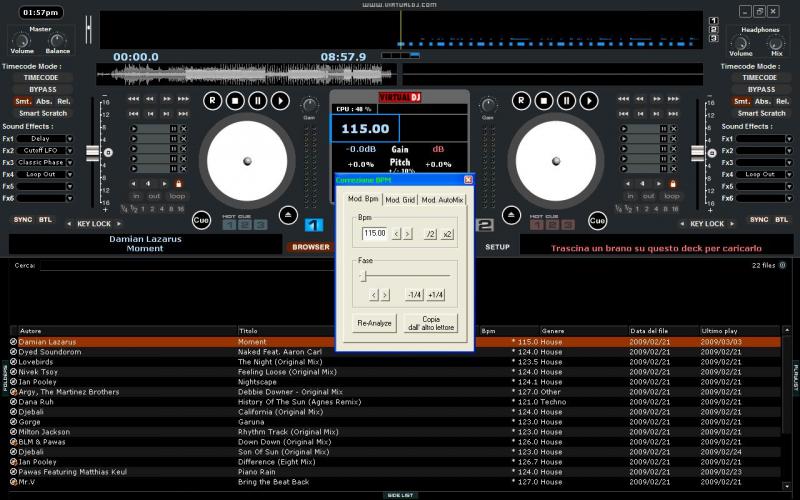Click the left deck pitch fader

[92, 153]
